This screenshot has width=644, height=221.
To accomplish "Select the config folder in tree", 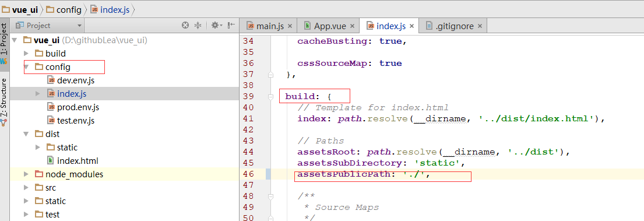I will pos(58,66).
